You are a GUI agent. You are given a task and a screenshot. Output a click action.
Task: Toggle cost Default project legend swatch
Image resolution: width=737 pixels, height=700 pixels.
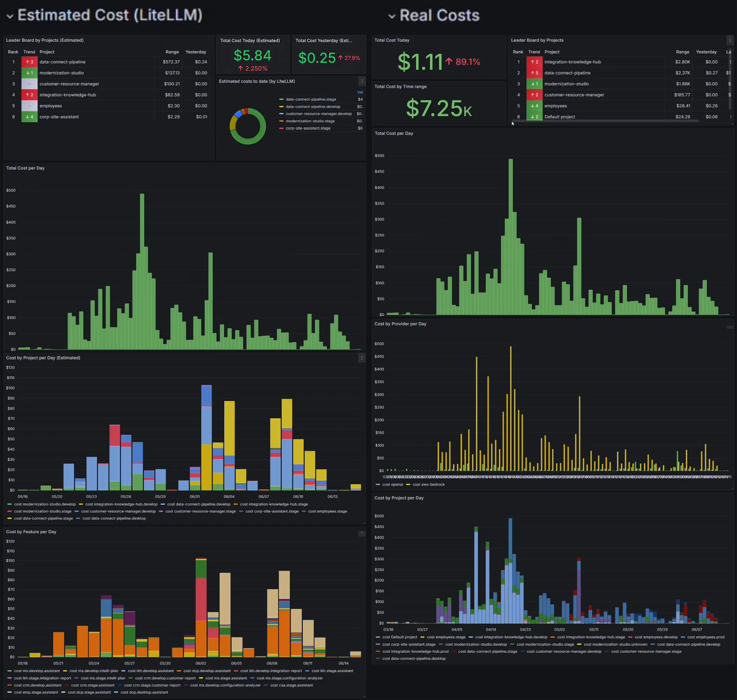[378, 637]
